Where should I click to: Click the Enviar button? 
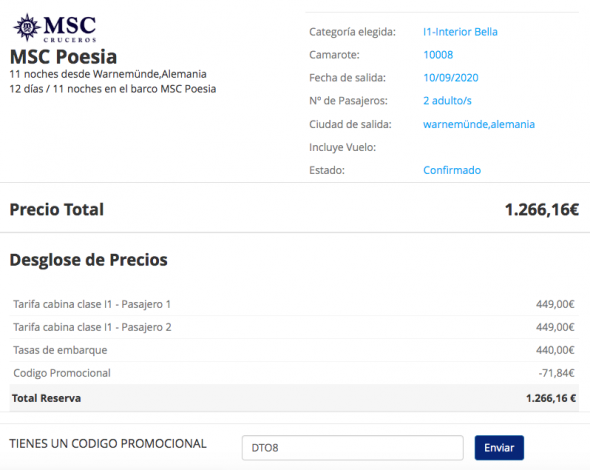[x=499, y=448]
